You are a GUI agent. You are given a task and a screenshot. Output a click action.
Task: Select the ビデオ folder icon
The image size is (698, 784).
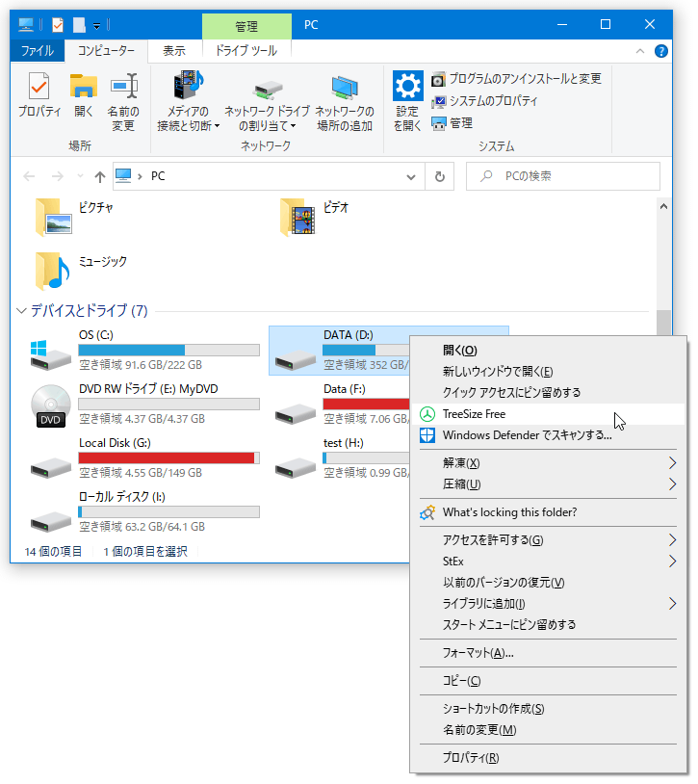(298, 218)
